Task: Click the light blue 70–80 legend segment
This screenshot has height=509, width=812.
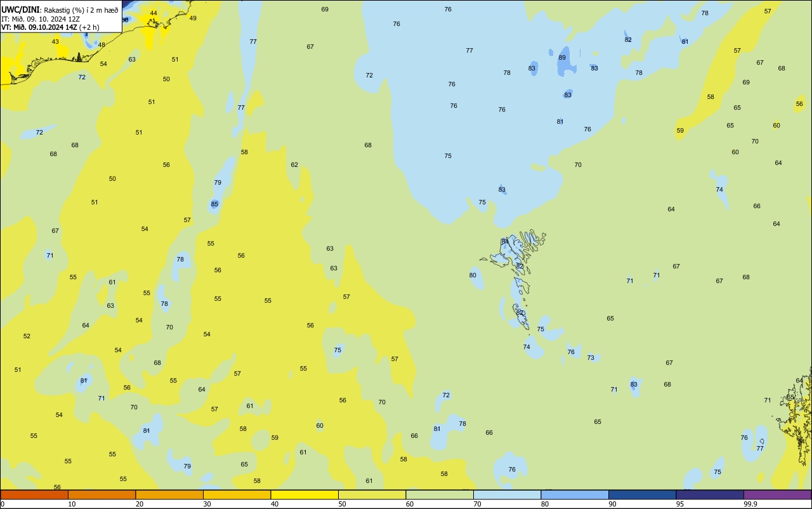Action: [507, 494]
